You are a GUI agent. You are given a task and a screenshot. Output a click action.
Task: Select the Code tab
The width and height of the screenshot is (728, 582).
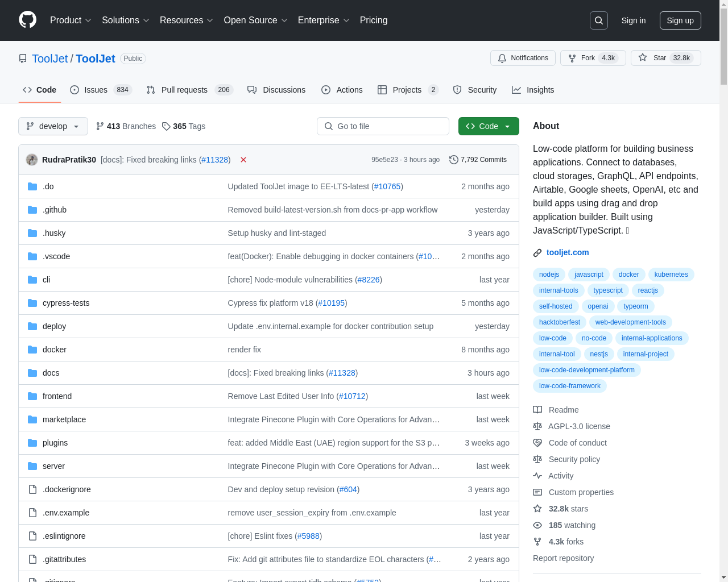[x=39, y=90]
